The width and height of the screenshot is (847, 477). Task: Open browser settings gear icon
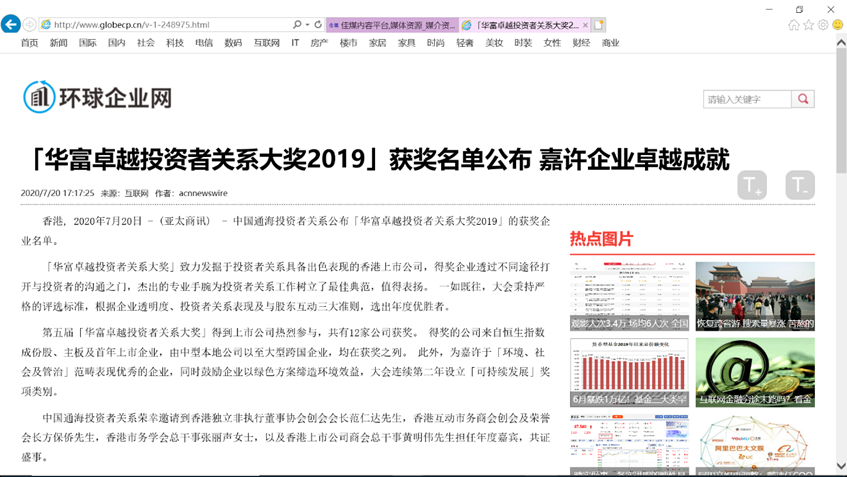823,25
